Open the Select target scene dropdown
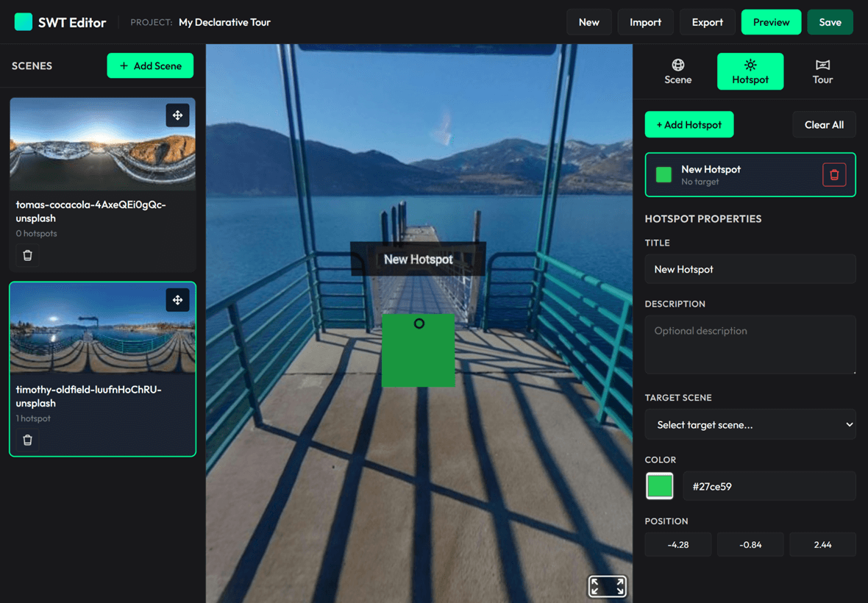 (x=750, y=425)
